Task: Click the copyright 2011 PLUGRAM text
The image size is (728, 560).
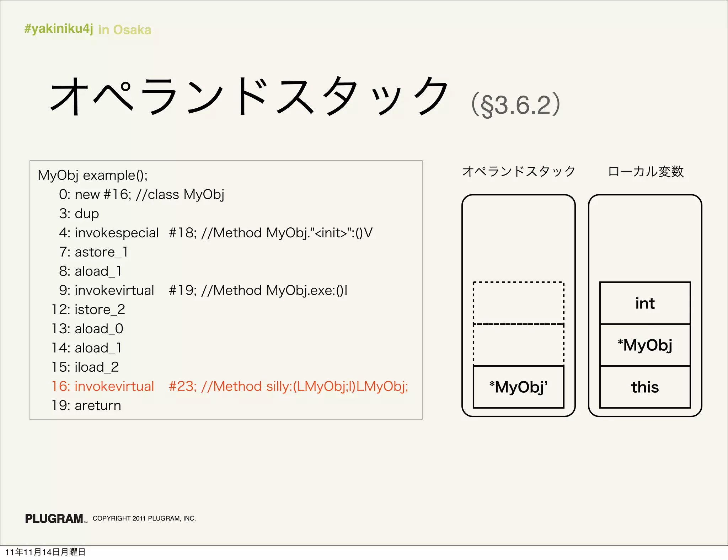Action: [x=144, y=518]
